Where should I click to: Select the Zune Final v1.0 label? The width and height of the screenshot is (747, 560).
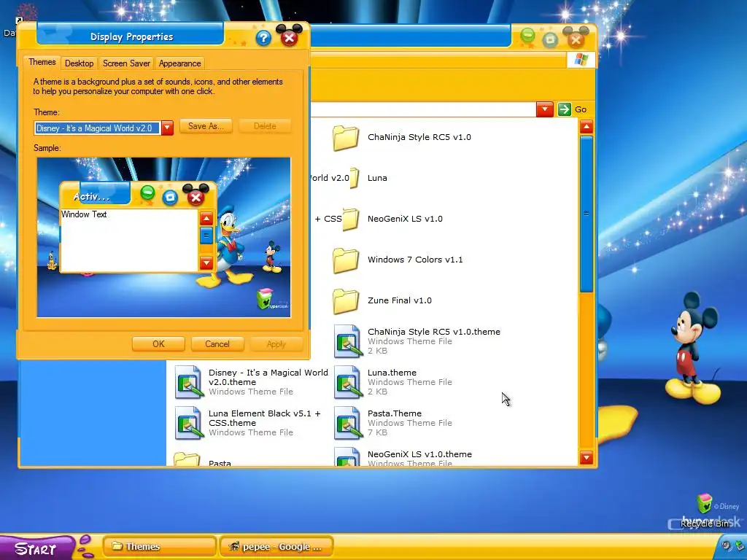coord(400,300)
